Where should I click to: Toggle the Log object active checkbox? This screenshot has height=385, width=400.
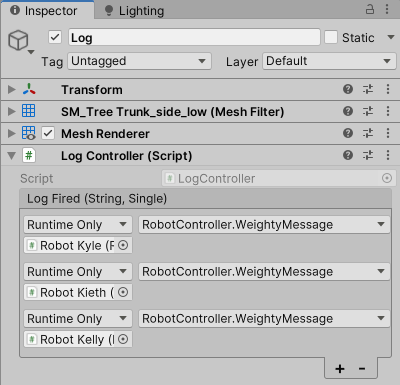55,37
